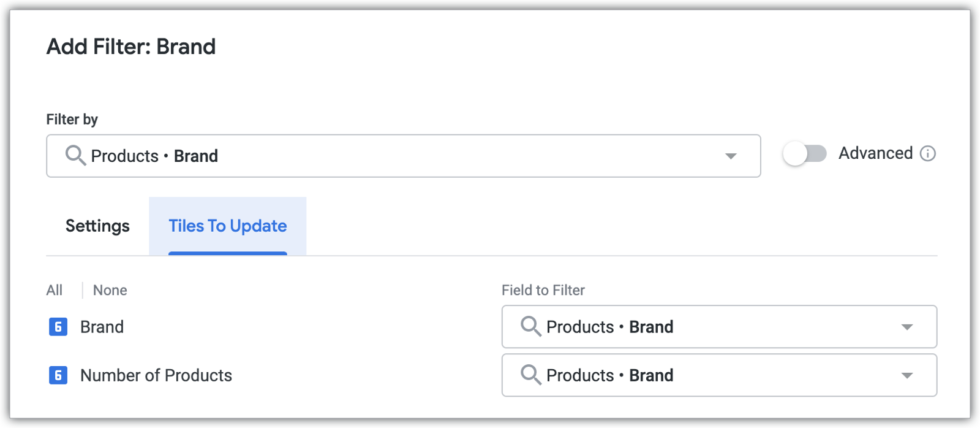Enable the Advanced switch
The width and height of the screenshot is (980, 428).
click(x=804, y=153)
